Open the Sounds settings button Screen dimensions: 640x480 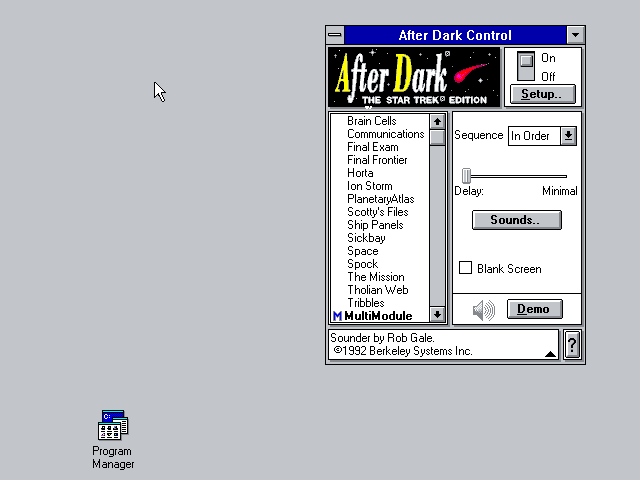[x=516, y=220]
